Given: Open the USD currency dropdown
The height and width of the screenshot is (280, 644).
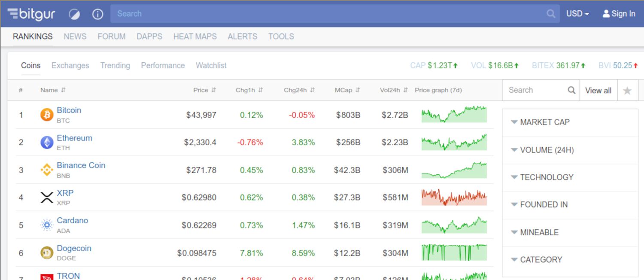Looking at the screenshot, I should (577, 14).
